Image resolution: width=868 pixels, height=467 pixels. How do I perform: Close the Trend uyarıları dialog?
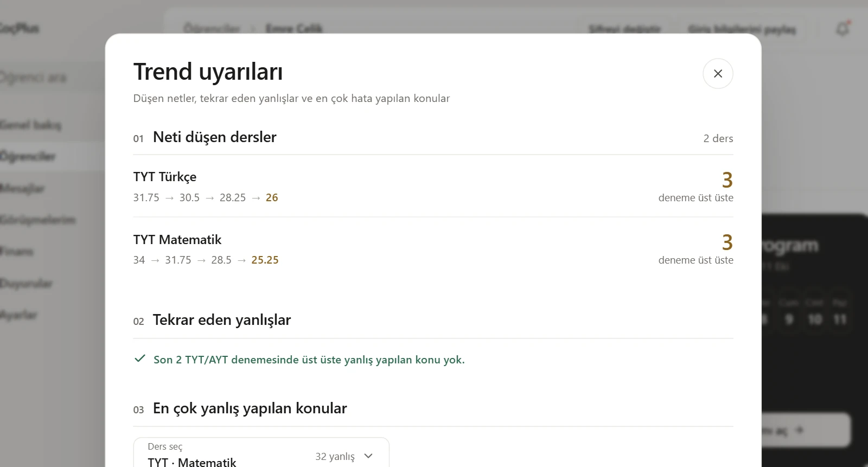point(718,74)
